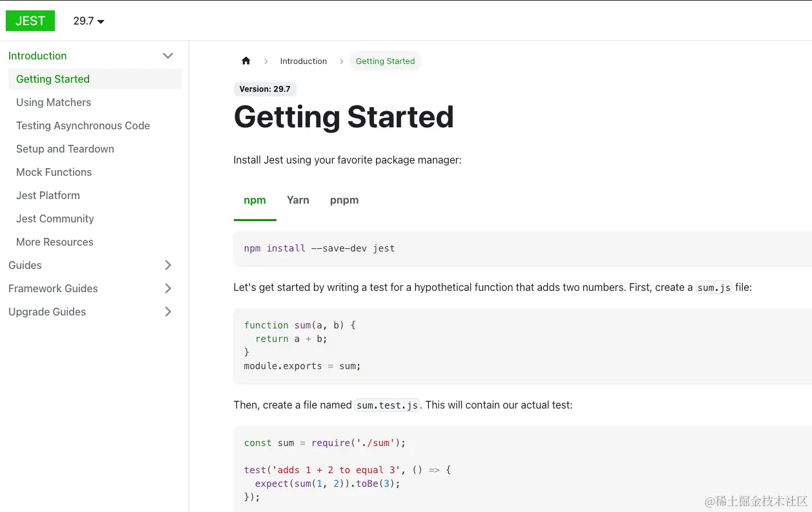Open More Resources page

tap(55, 242)
